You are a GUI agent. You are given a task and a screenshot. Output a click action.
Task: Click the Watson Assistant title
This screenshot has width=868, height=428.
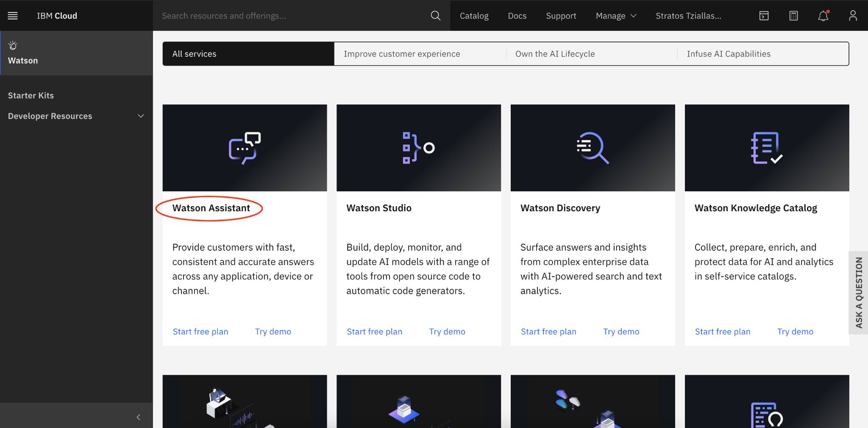pos(211,208)
